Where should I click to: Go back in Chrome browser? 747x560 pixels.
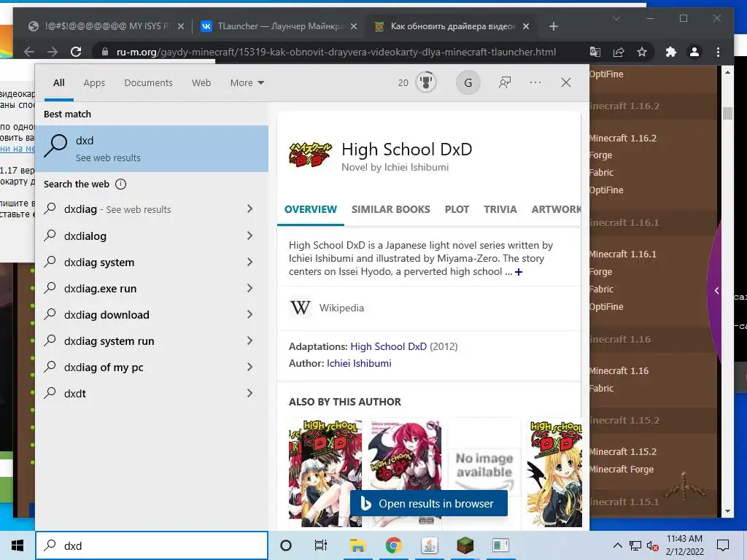pyautogui.click(x=29, y=52)
